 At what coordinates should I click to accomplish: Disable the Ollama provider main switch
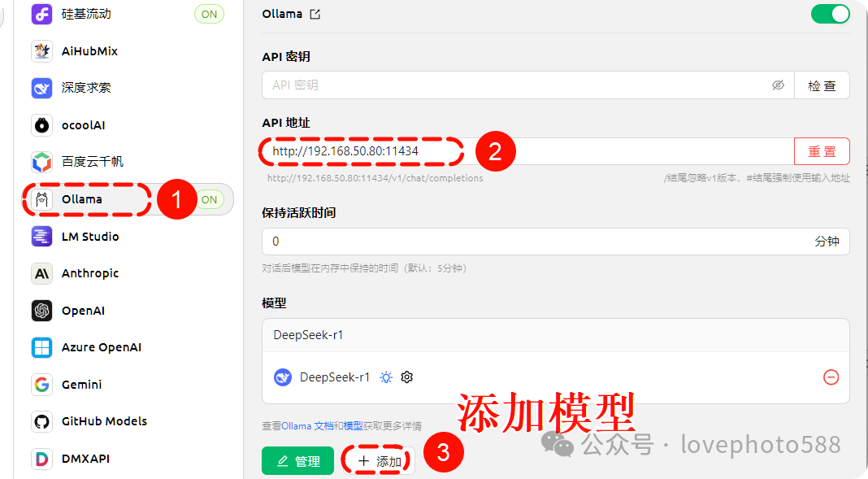(830, 14)
